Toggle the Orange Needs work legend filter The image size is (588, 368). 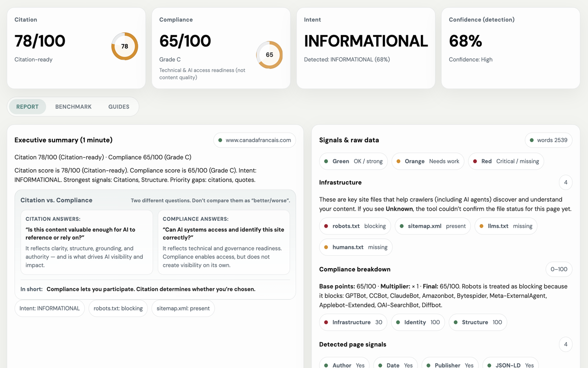427,161
